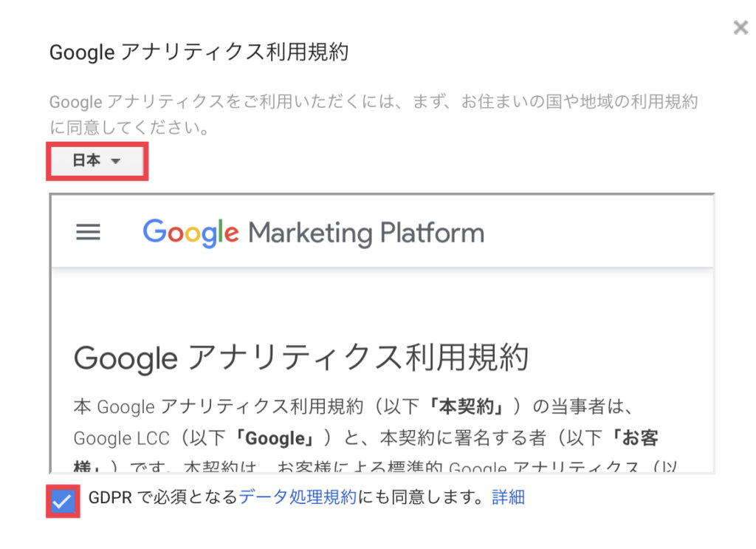756x549 pixels.
Task: Click the colorful Google logo
Action: [x=190, y=233]
